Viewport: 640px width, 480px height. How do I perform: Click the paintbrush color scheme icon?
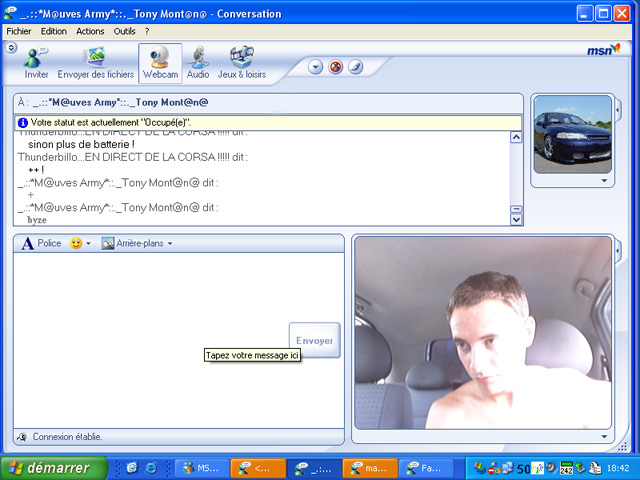click(x=356, y=67)
